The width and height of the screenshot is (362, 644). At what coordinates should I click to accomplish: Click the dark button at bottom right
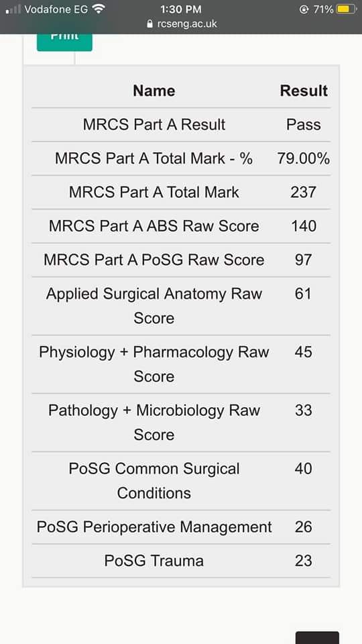pos(317,638)
